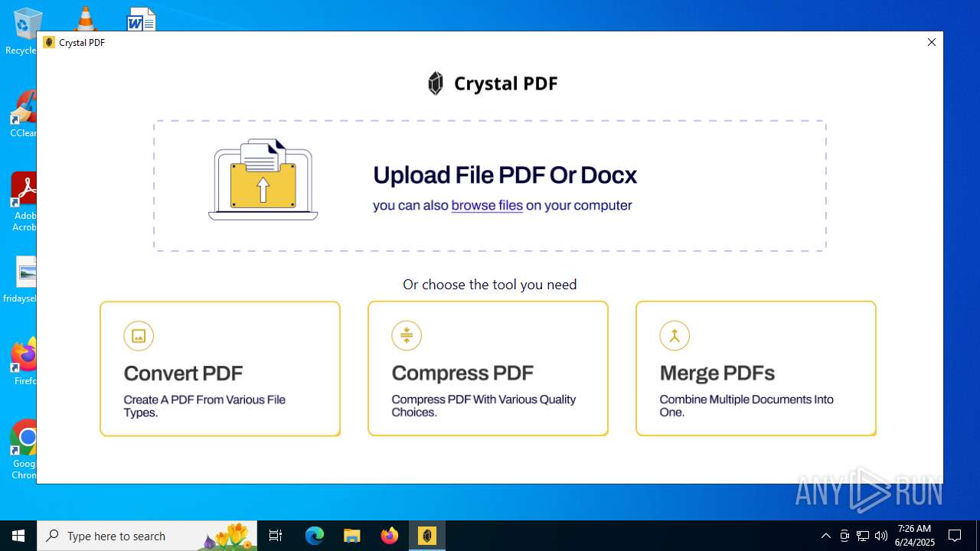Image resolution: width=980 pixels, height=551 pixels.
Task: Open the notification center icon
Action: 955,536
